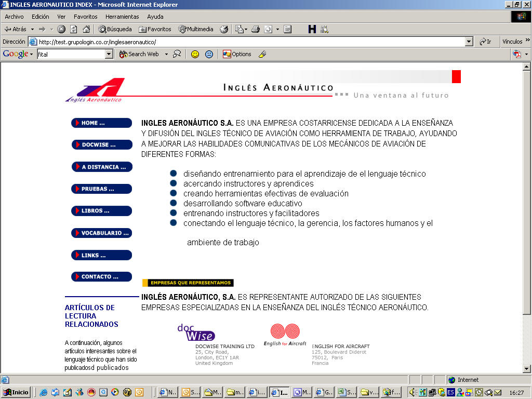Image resolution: width=532 pixels, height=399 pixels.
Task: Click the highlighter pen icon
Action: click(x=262, y=54)
